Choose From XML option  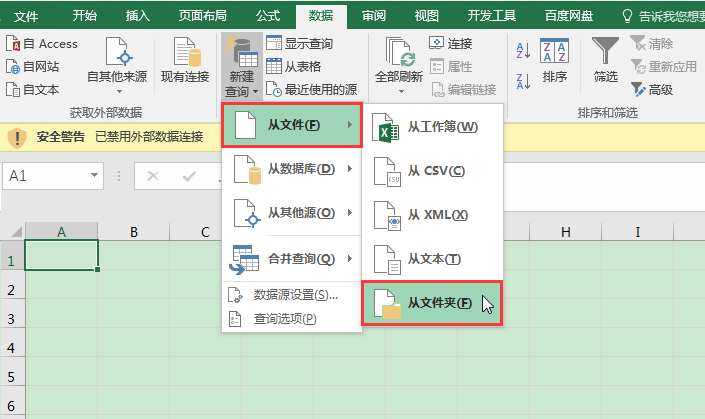click(x=432, y=215)
